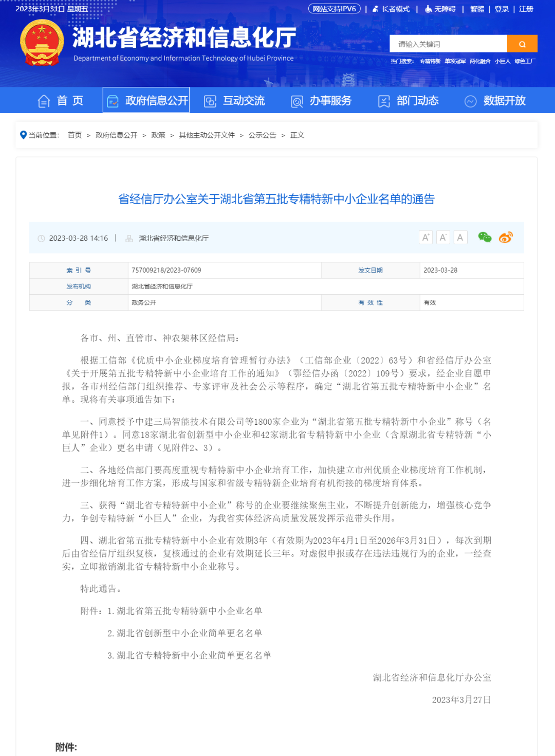Click the 请输入关键词 search input field

coord(447,43)
